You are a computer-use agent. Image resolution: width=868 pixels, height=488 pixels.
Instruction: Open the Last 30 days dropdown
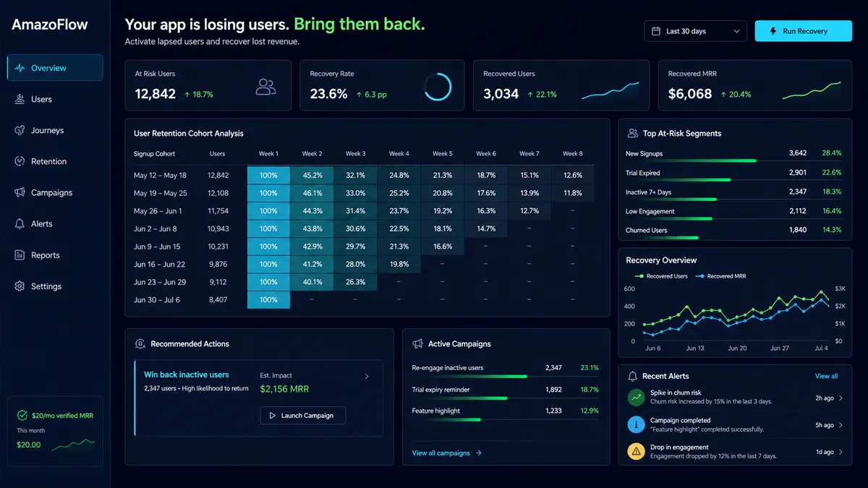click(x=696, y=31)
